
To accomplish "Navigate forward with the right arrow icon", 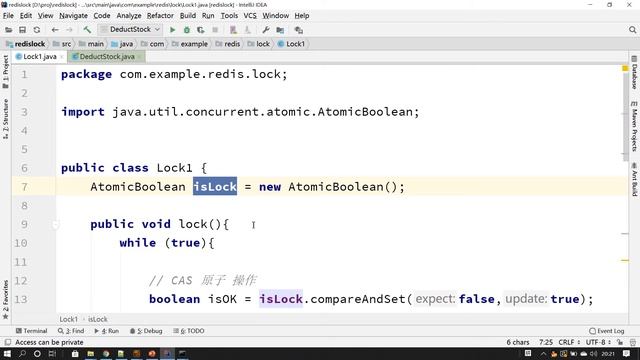I will [69, 30].
